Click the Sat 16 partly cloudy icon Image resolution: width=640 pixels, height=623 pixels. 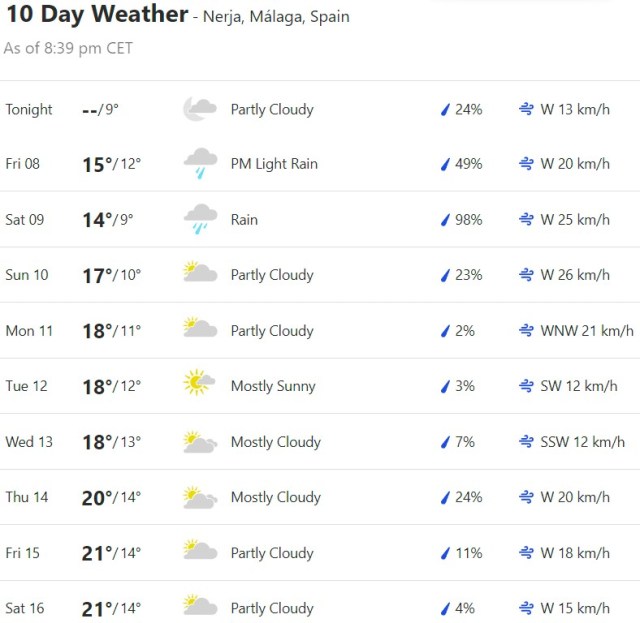(200, 607)
